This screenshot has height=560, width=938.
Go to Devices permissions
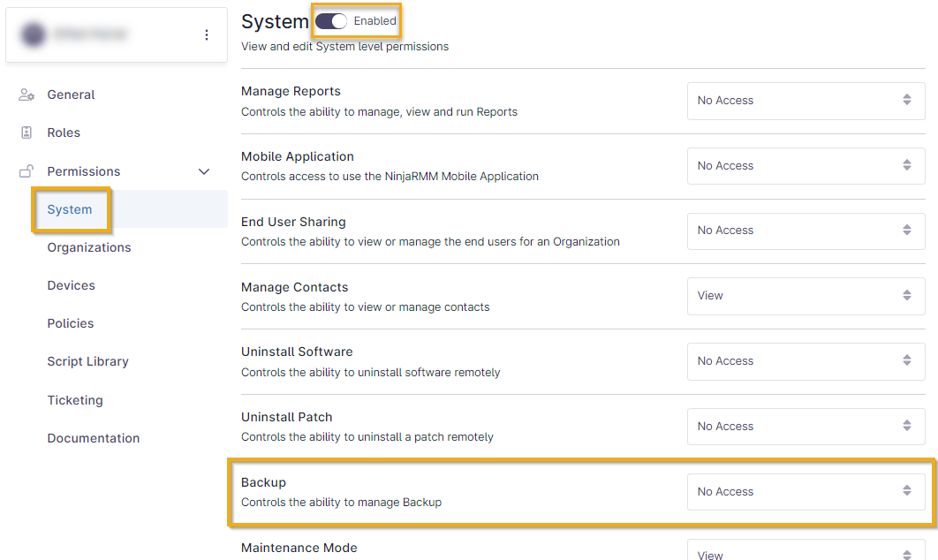pos(72,285)
